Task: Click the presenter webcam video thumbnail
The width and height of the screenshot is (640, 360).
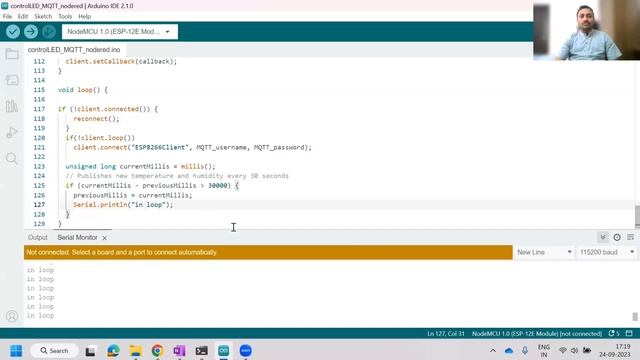Action: [587, 30]
